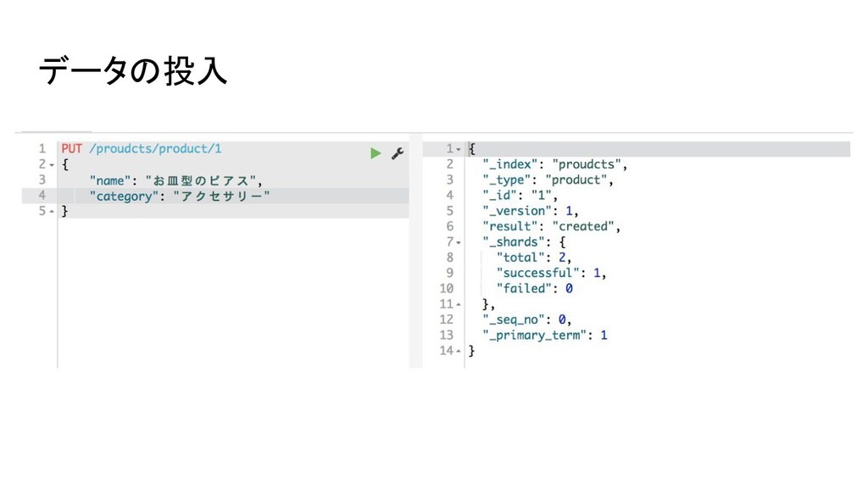Click the "successful" value in the response
The width and height of the screenshot is (868, 488).
pos(597,273)
